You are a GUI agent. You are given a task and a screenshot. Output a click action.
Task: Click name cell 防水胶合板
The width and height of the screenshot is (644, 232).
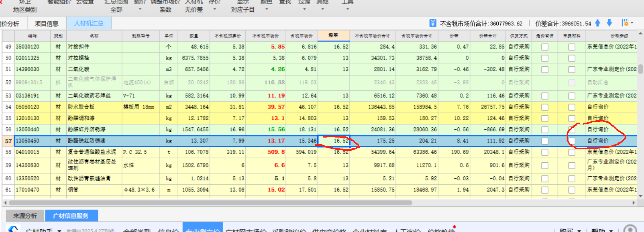94,107
